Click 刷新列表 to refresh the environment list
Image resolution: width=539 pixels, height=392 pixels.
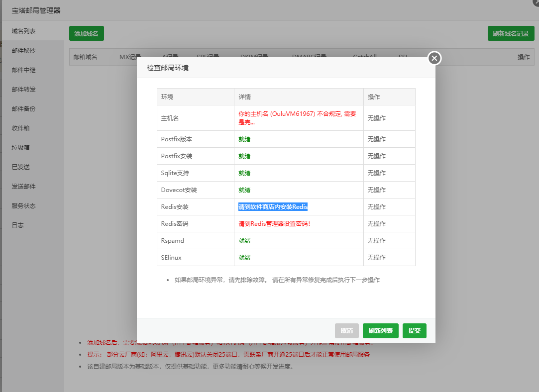[380, 331]
